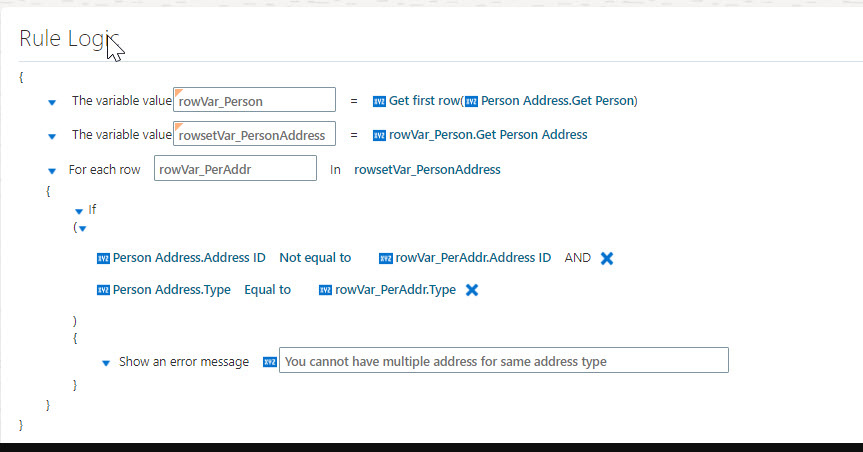
Task: Click the rowsetVar_PersonAddress variable name field
Action: [254, 134]
